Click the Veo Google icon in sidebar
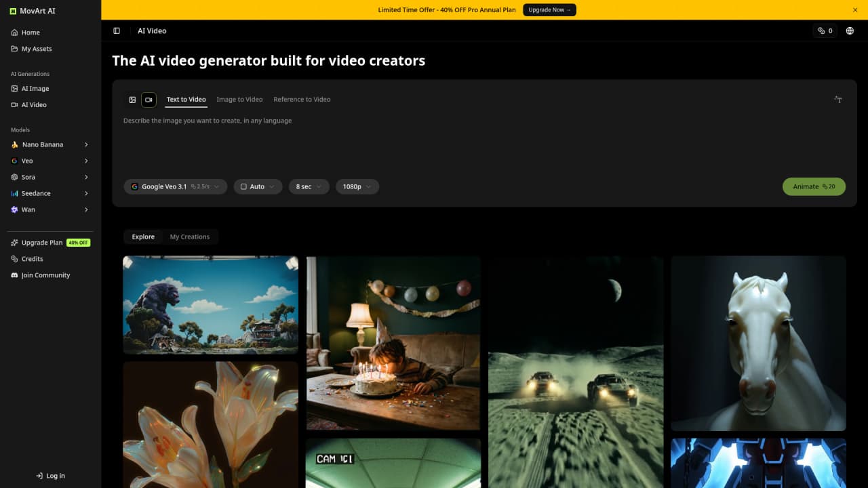 coord(14,161)
